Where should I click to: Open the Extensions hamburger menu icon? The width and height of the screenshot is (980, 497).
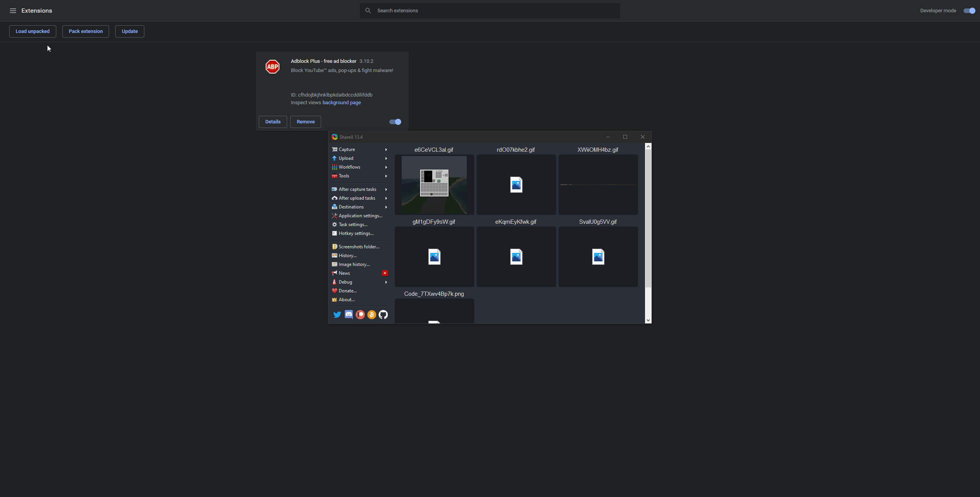click(x=13, y=11)
